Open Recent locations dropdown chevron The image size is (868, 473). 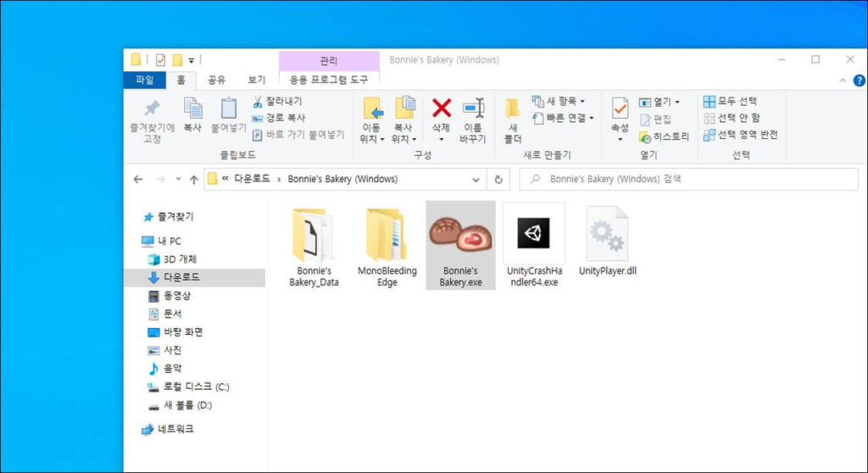178,180
